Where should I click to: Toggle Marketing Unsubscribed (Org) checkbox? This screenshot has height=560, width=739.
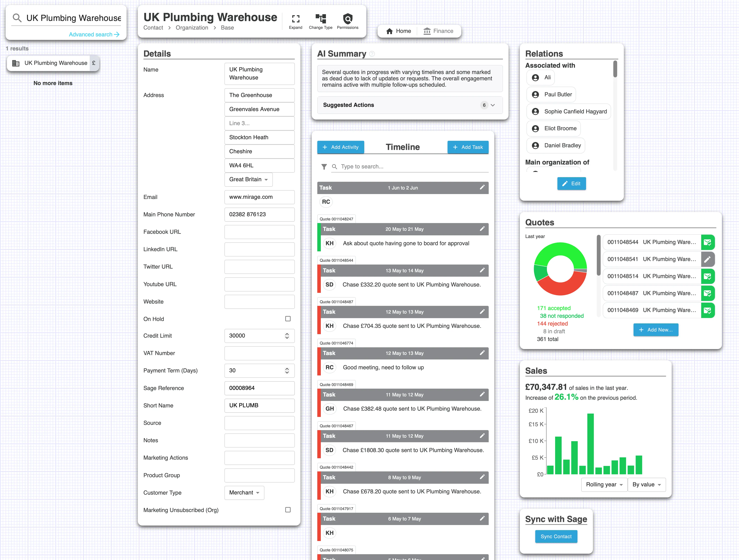click(288, 510)
